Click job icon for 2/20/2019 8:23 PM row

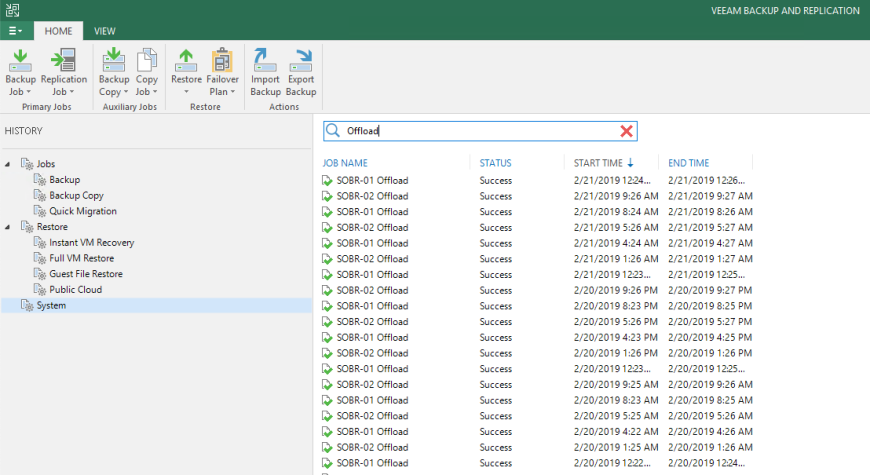pos(327,306)
